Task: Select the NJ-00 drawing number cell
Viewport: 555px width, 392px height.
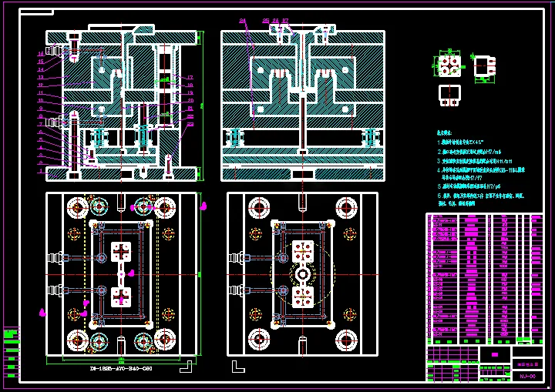Action: tap(527, 376)
